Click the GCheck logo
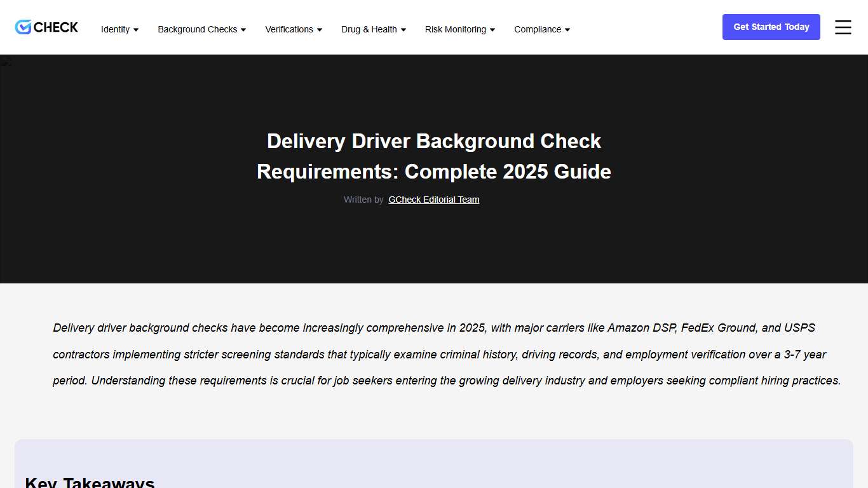 pyautogui.click(x=46, y=27)
